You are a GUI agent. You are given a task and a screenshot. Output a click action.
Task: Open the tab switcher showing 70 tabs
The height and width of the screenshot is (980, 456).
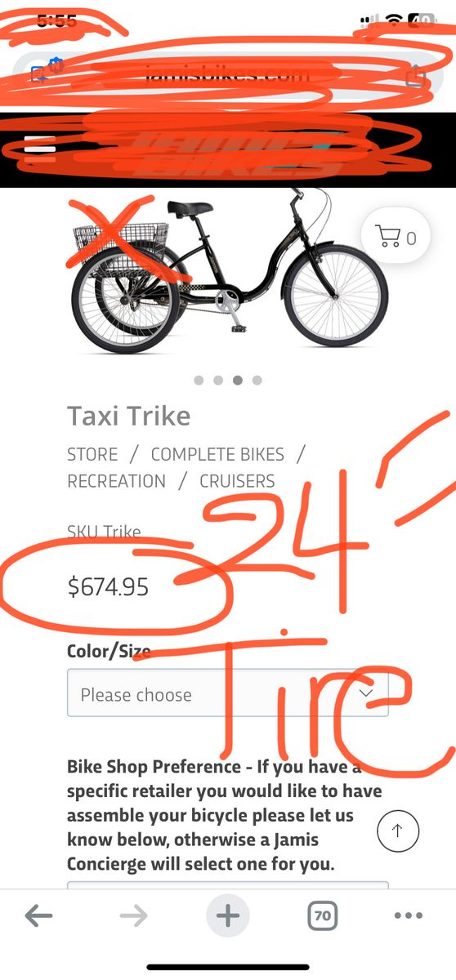point(323,916)
